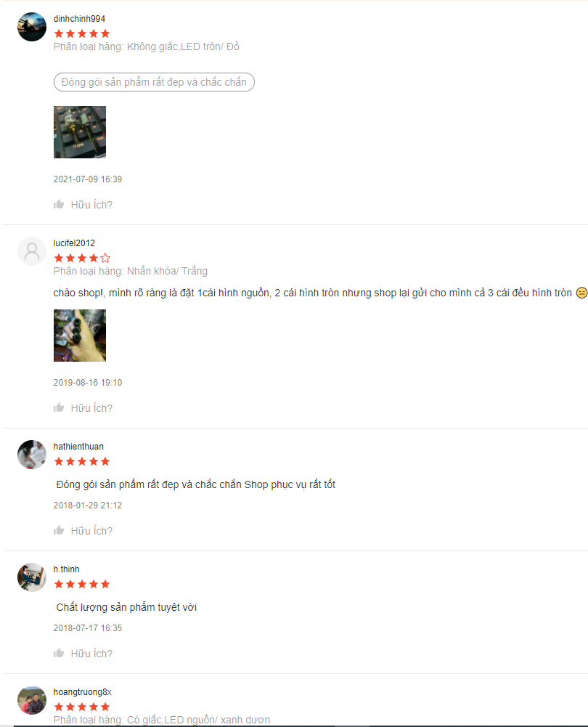
Task: Open hoangtruong8x's username link
Action: click(x=83, y=691)
